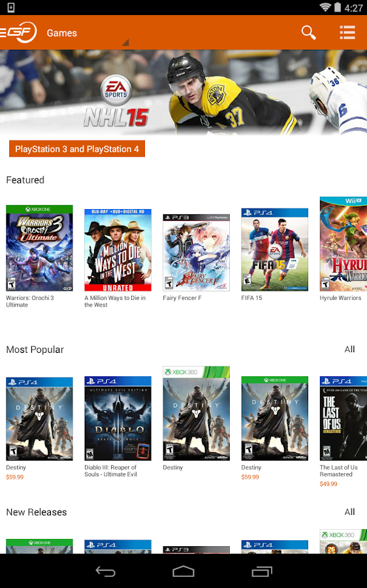Open A Million Ways to Die cover
The height and width of the screenshot is (588, 367).
pos(118,250)
